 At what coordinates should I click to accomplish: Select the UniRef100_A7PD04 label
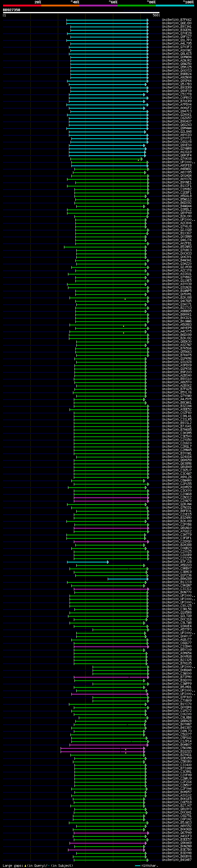(177, 104)
